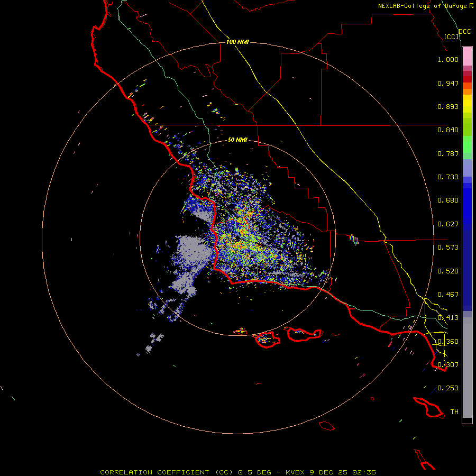Select the 0.893 scale value

[x=448, y=106]
